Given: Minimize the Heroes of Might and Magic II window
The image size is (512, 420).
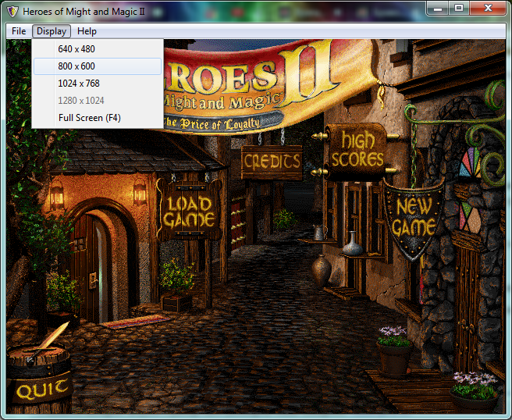Looking at the screenshot, I should pos(438,8).
